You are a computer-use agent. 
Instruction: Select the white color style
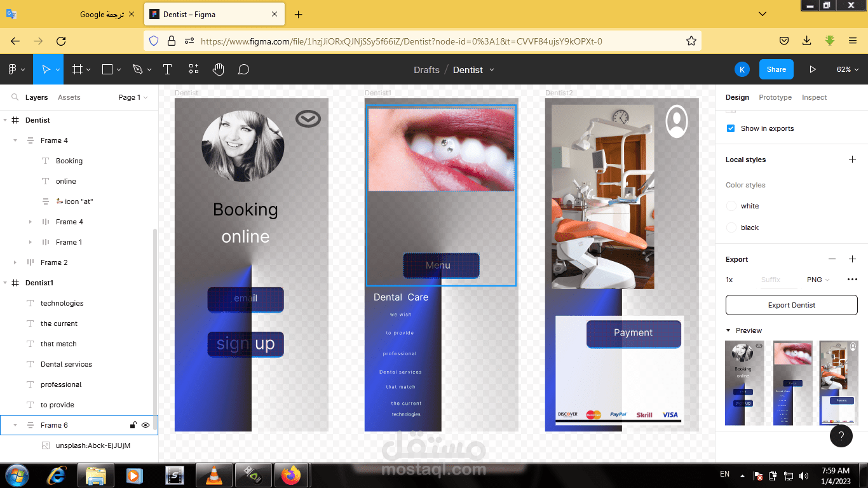click(750, 206)
